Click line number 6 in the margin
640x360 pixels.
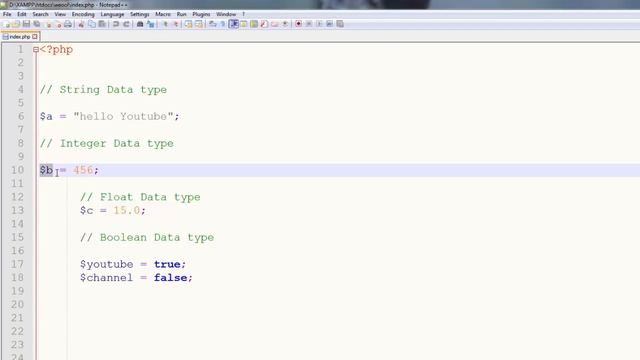coord(21,116)
